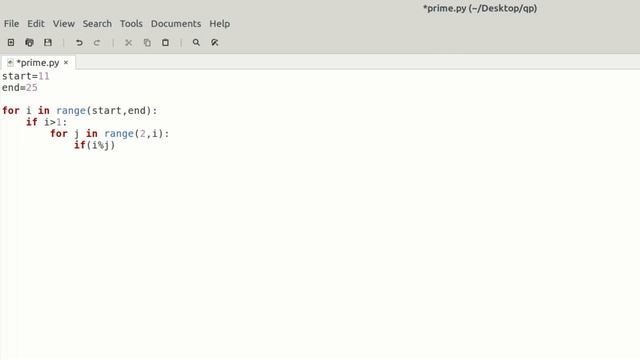The image size is (640, 360).
Task: Open the View menu
Action: [64, 24]
